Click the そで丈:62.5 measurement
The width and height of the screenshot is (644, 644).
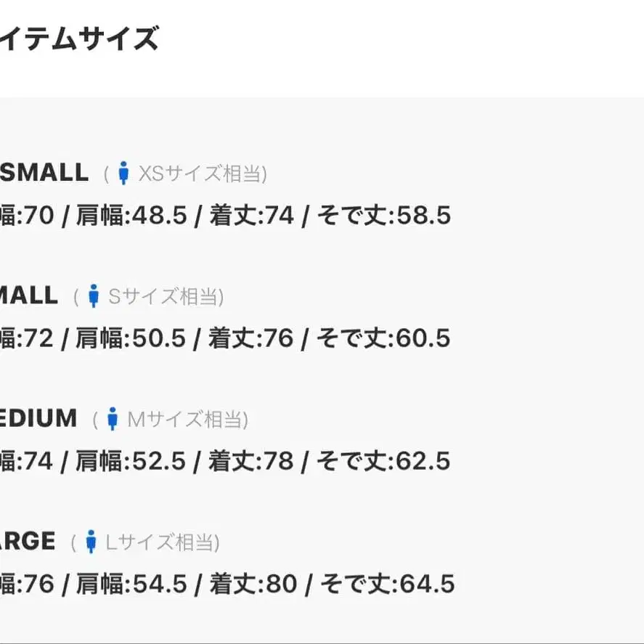pos(383,461)
